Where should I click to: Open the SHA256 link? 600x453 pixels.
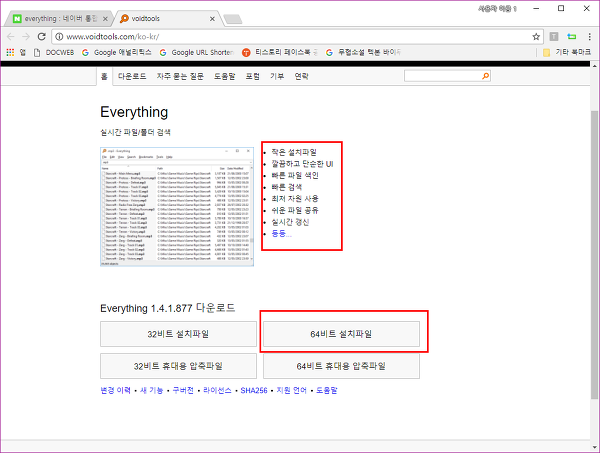click(254, 390)
